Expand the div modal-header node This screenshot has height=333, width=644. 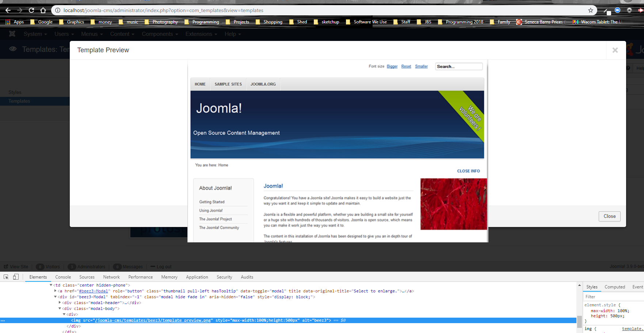pos(60,303)
